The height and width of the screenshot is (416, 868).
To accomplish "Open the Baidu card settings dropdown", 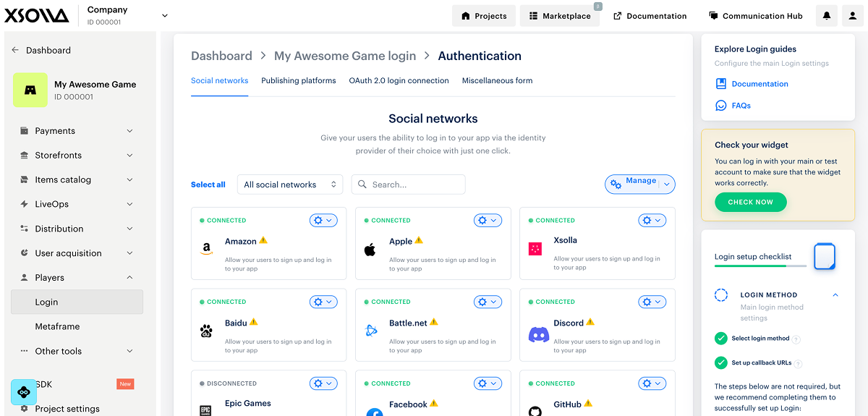I will point(323,302).
